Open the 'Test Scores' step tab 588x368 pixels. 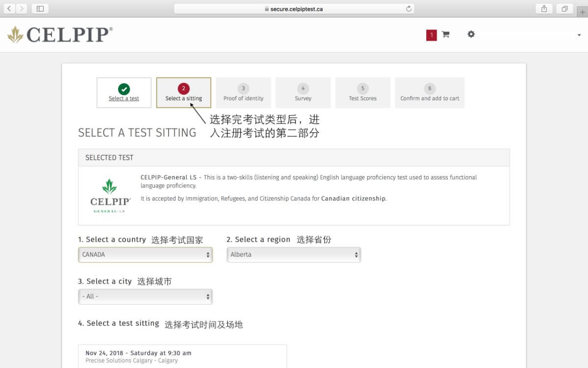click(x=363, y=92)
